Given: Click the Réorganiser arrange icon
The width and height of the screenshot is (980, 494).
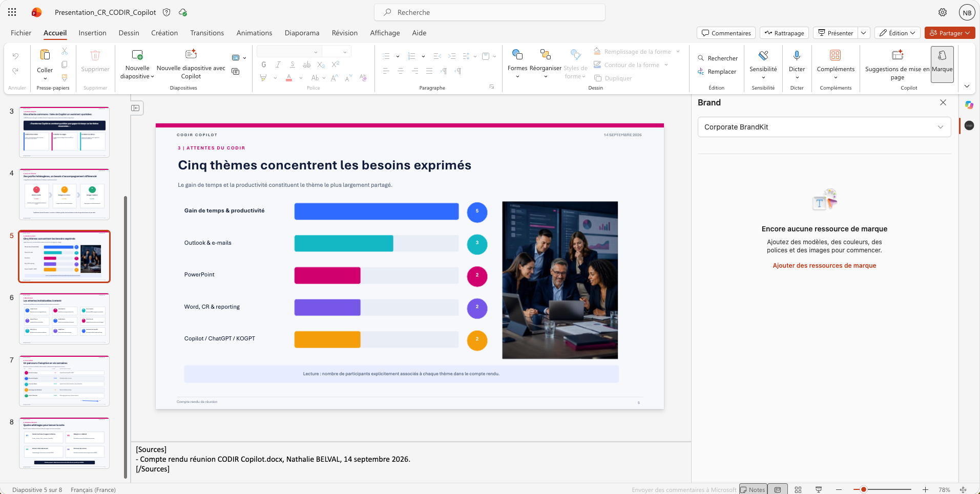Looking at the screenshot, I should click(546, 54).
